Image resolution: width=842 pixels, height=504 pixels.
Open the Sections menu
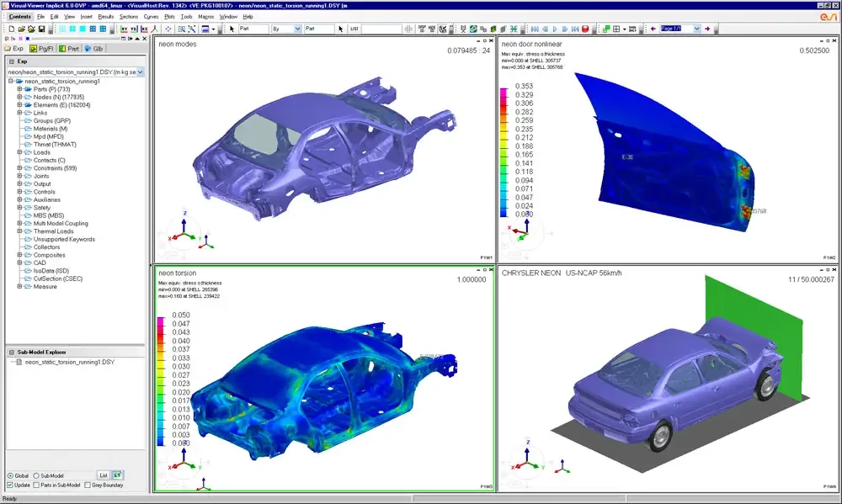(129, 17)
